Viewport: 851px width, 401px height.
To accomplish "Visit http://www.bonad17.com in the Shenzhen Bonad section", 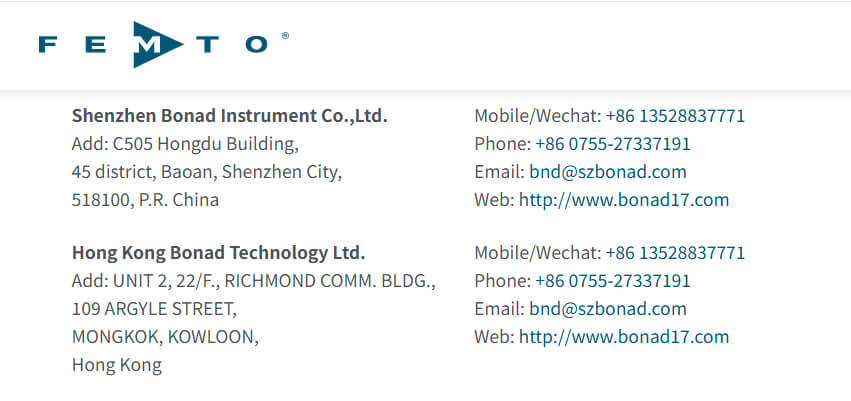I will tap(624, 200).
